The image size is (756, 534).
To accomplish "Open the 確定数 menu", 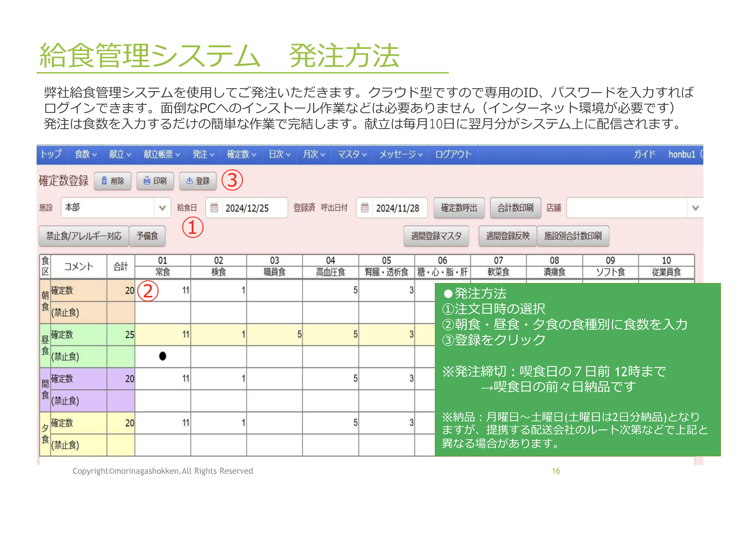I will [241, 154].
